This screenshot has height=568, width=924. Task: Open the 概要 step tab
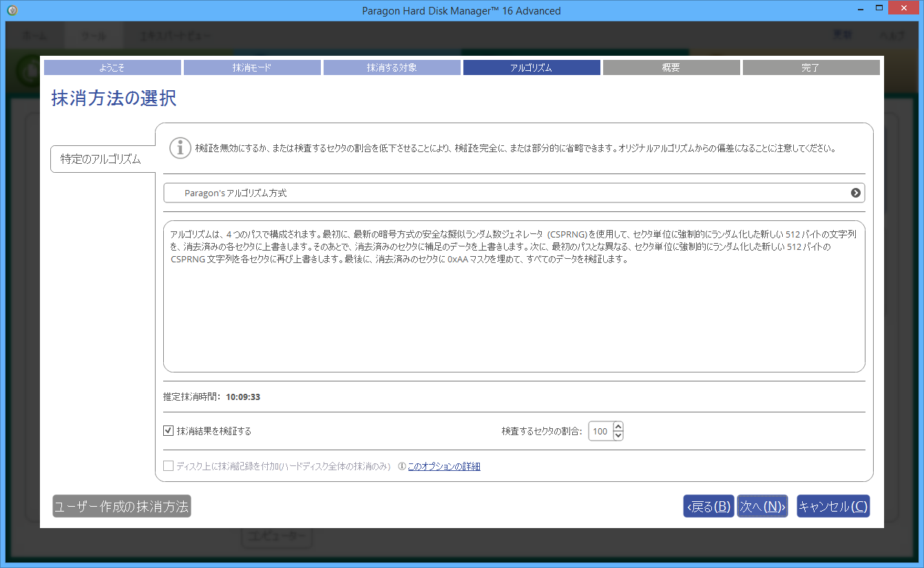671,67
